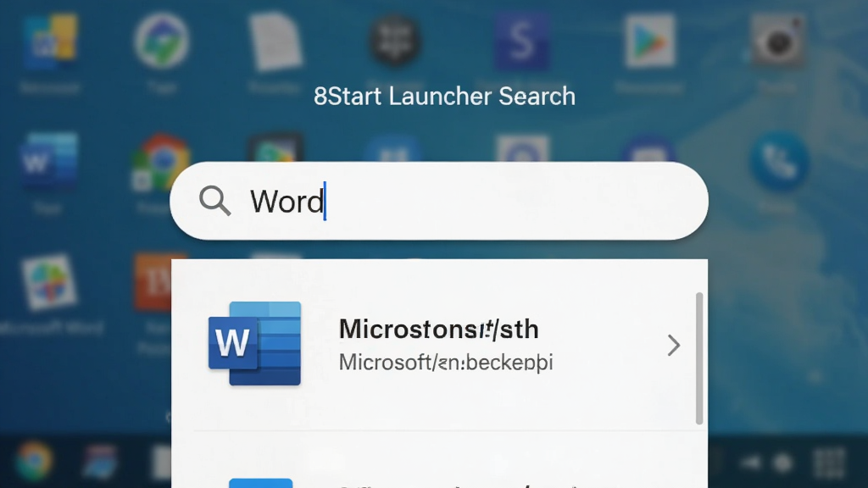Click the magnifying glass search icon

[x=214, y=200]
